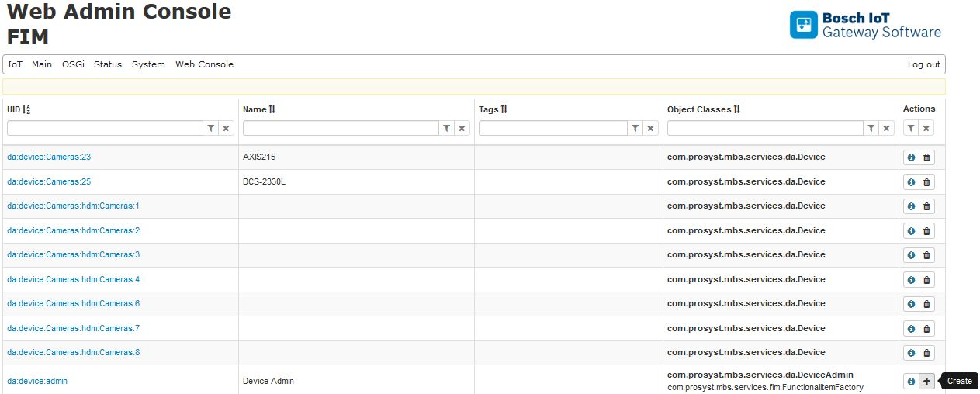
Task: Show info for da:device:Cameras:hdm:Cameras:8
Action: (911, 353)
